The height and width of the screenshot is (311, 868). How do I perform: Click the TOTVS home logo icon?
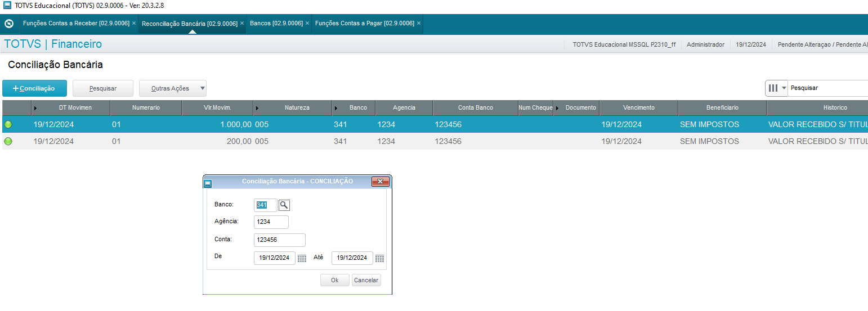click(8, 24)
